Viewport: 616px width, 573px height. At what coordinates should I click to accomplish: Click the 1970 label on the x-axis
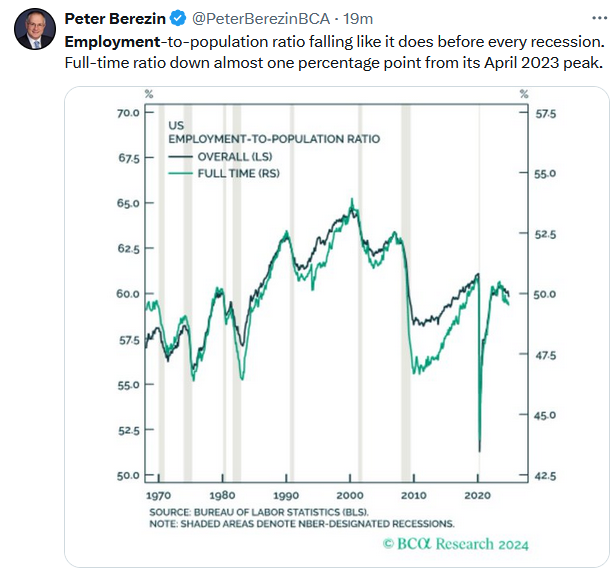pyautogui.click(x=158, y=495)
